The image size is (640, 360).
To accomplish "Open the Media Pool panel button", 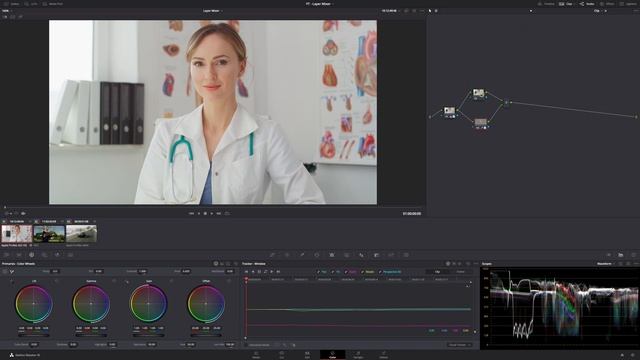I will click(x=53, y=4).
